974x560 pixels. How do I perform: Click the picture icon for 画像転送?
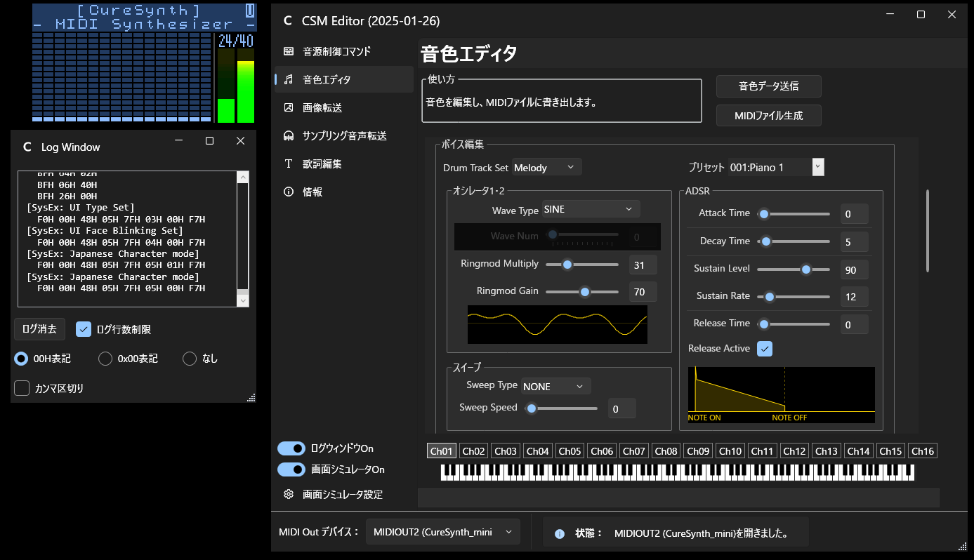(x=288, y=107)
